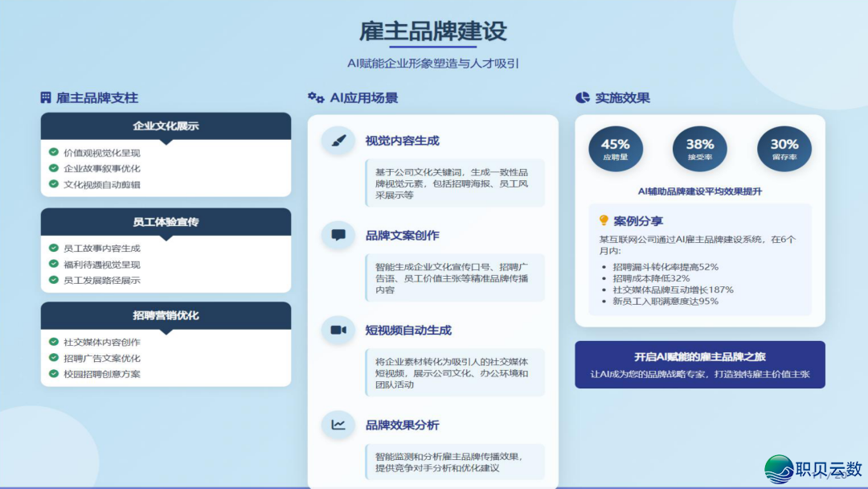Screen dimensions: 868x489
Task: Click the paintbrush icon for 视觉内容生成
Action: pyautogui.click(x=338, y=141)
